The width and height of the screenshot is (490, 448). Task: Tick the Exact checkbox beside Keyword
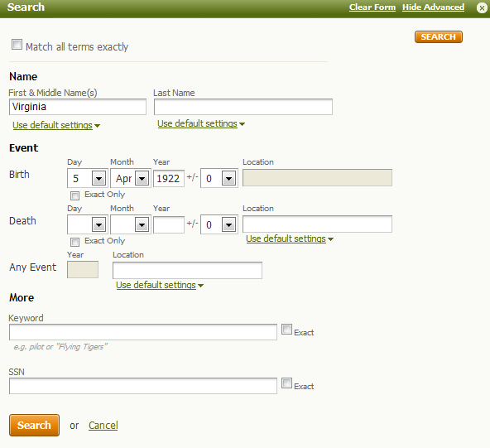(x=286, y=330)
